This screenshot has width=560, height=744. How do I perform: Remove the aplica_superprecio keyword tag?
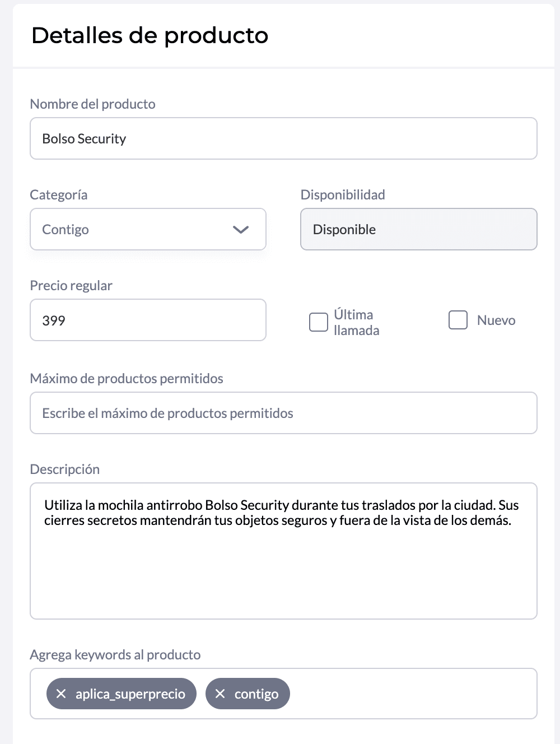62,694
